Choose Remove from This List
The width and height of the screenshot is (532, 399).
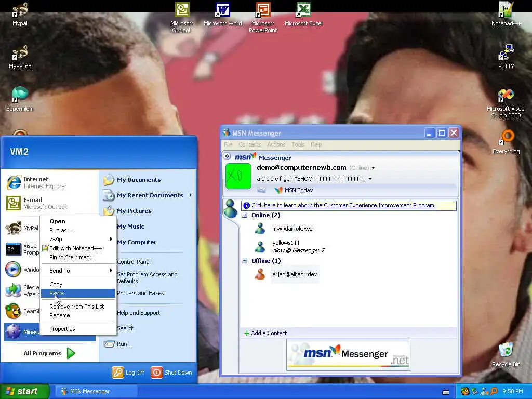pyautogui.click(x=78, y=307)
